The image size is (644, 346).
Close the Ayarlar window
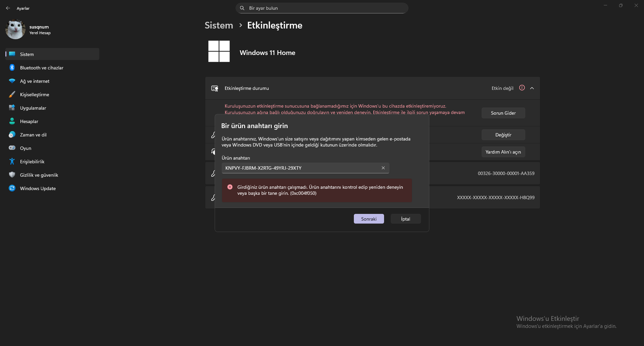pyautogui.click(x=636, y=5)
